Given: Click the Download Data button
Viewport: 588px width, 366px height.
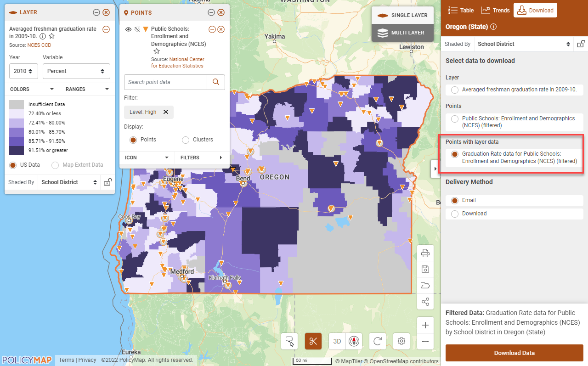Looking at the screenshot, I should [x=514, y=353].
